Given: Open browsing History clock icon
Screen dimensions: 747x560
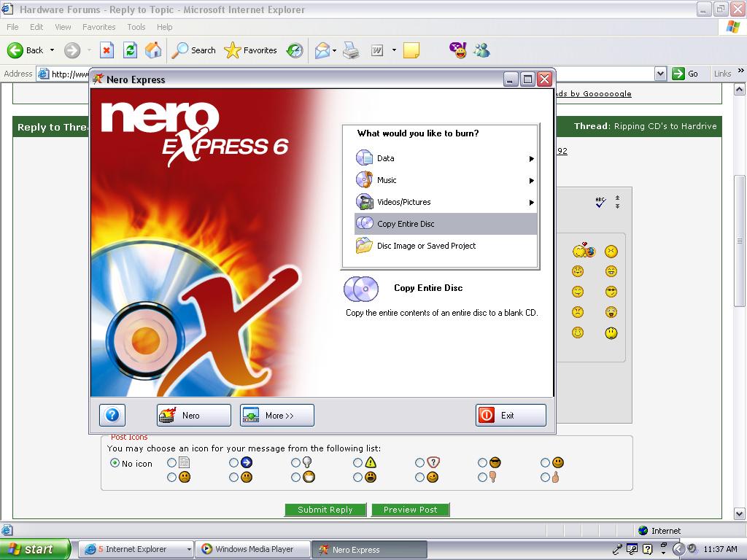Looking at the screenshot, I should coord(295,50).
